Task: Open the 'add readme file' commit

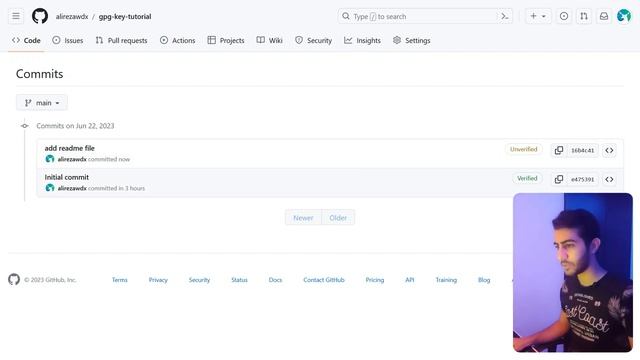Action: [x=69, y=148]
